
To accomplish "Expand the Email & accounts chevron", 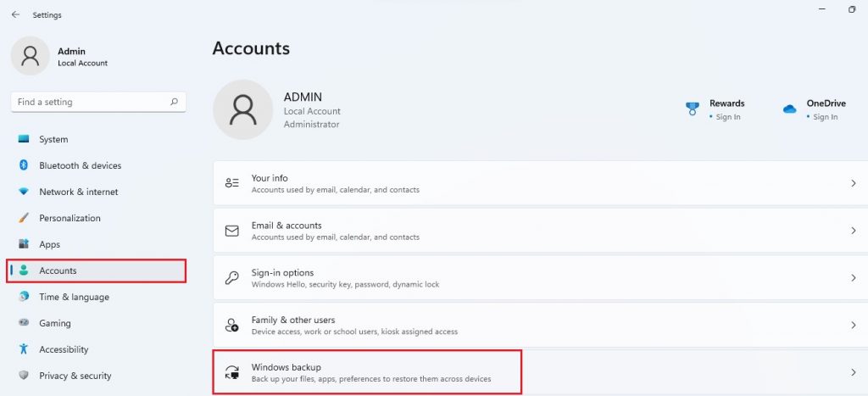I will click(x=853, y=231).
